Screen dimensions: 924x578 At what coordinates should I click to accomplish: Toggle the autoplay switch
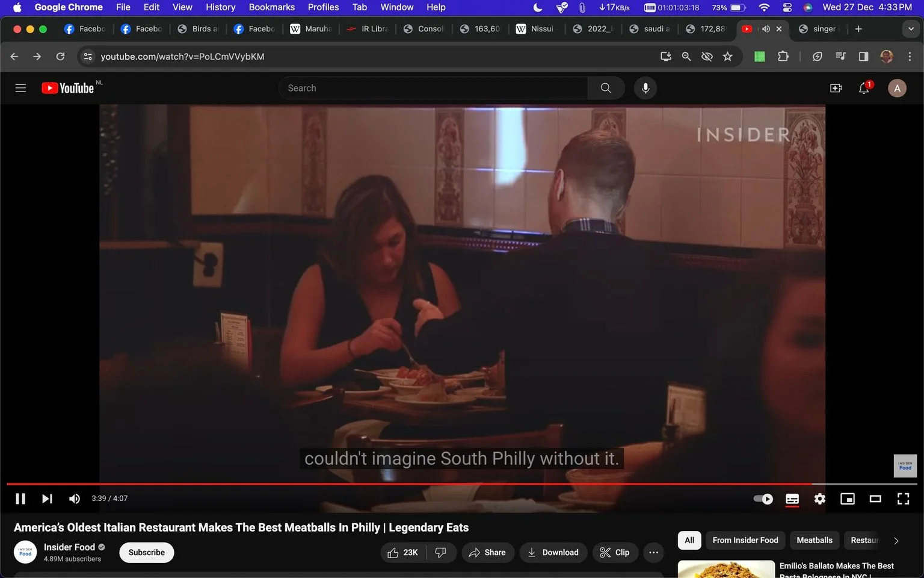[763, 499]
